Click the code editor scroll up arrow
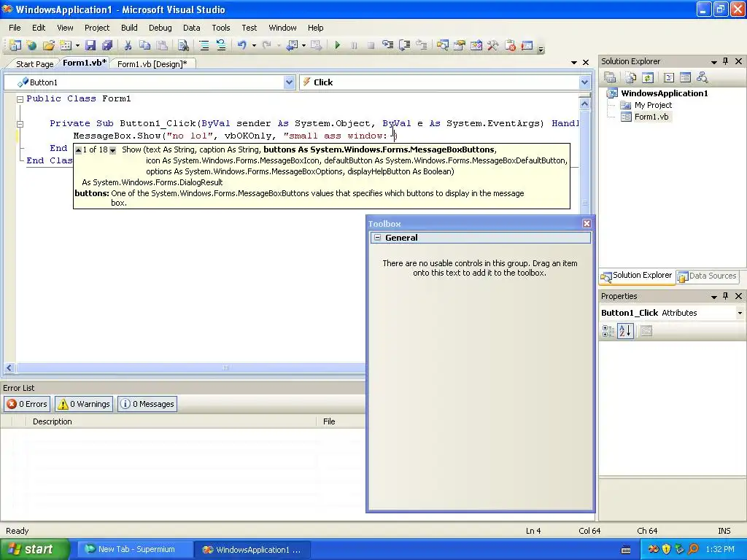The image size is (747, 560). pyautogui.click(x=584, y=104)
